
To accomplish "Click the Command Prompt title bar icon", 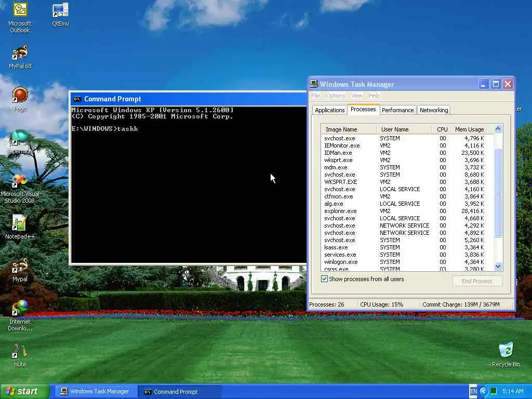I will (x=77, y=99).
